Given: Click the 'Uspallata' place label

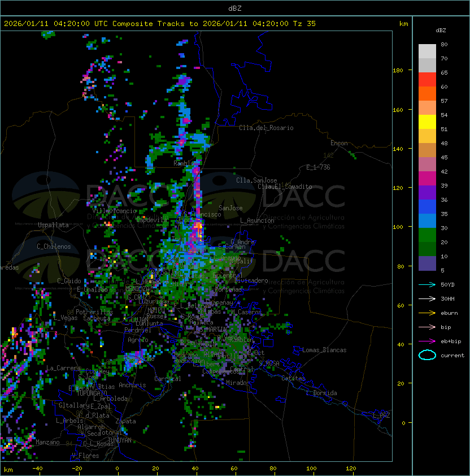Looking at the screenshot, I should click(53, 225).
